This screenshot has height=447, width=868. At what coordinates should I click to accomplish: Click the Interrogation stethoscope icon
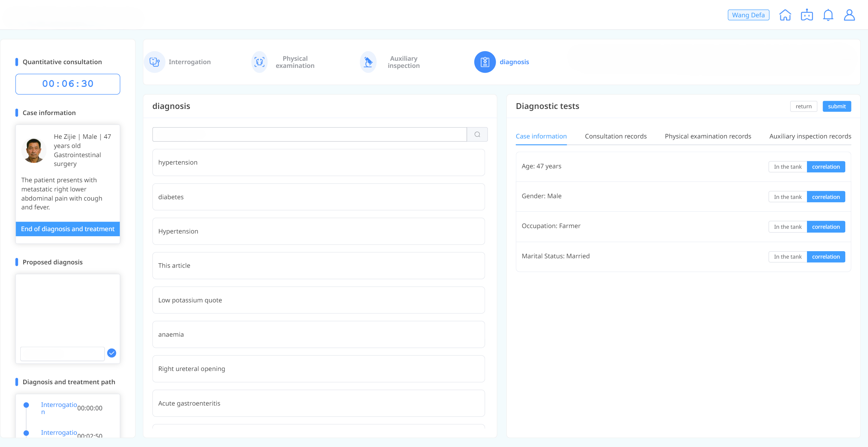155,62
